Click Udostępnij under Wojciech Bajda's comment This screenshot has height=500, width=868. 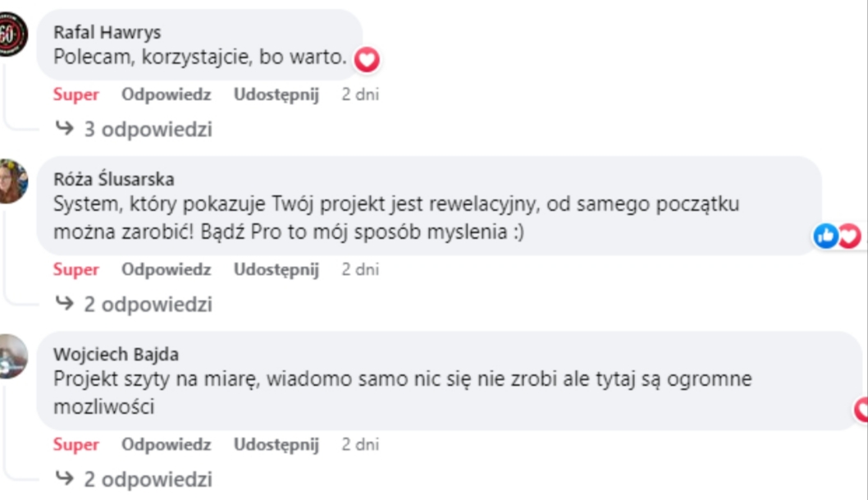[276, 444]
